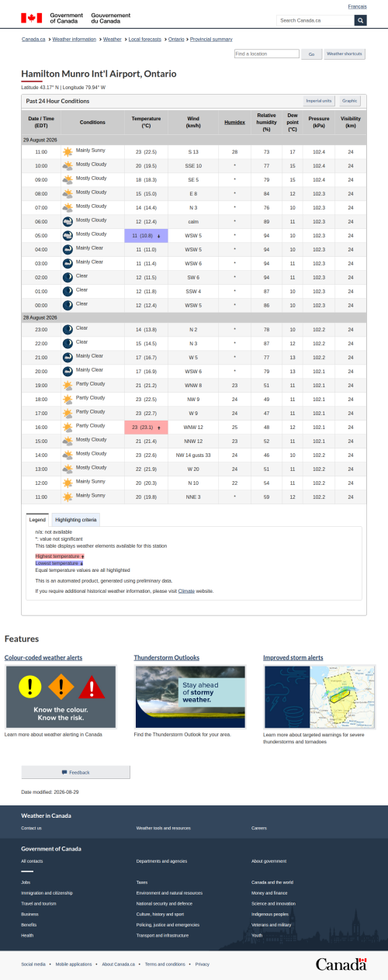
Task: Click the Go button
Action: point(311,54)
